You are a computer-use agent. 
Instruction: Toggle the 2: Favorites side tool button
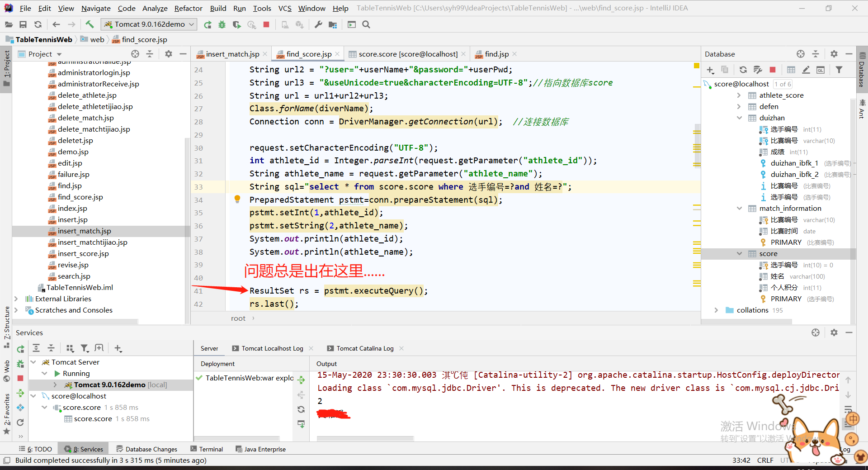[x=6, y=413]
